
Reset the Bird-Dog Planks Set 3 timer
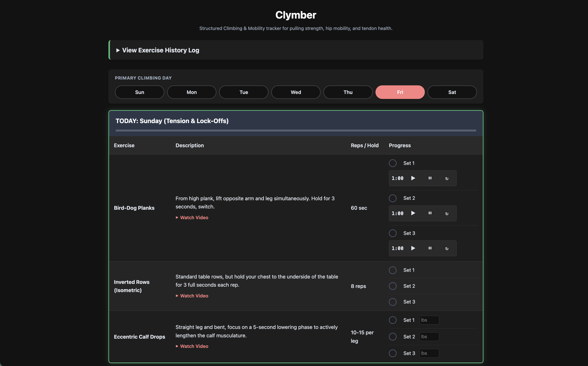[x=447, y=248]
